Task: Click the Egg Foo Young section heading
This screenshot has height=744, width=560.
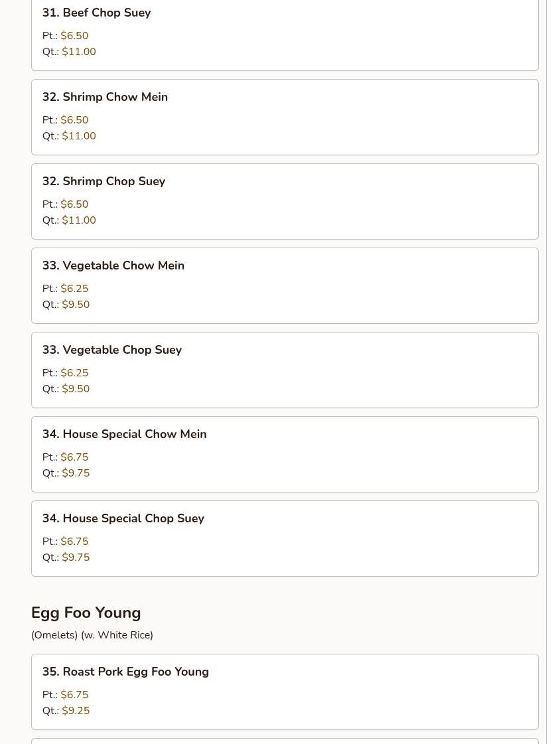Action: point(86,613)
